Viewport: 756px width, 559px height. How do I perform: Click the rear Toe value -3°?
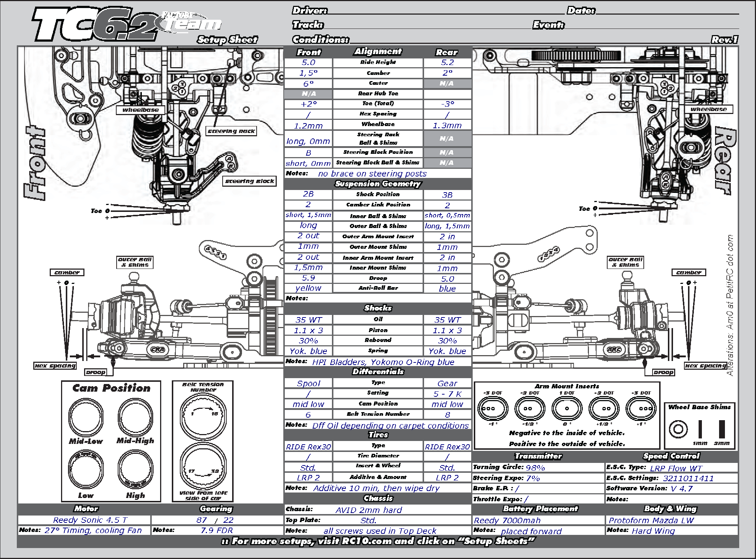click(447, 104)
